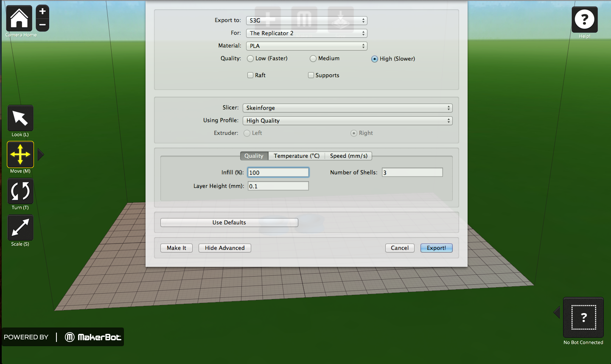Click the Export! button

pyautogui.click(x=437, y=248)
